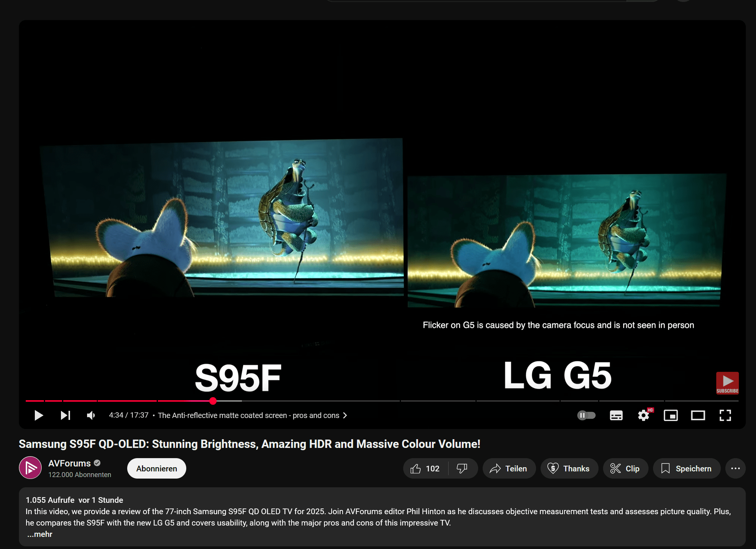756x549 pixels.
Task: Save the video with Speichern
Action: click(687, 469)
